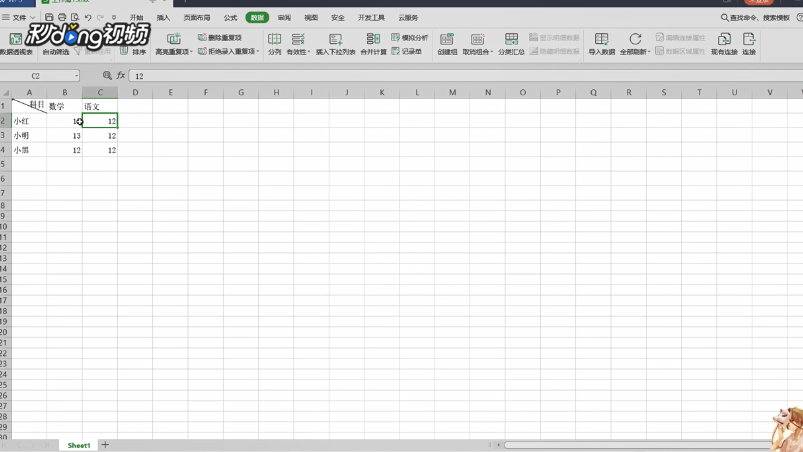Expand the 全部刷新 dropdown arrow
This screenshot has height=452, width=803.
point(649,52)
